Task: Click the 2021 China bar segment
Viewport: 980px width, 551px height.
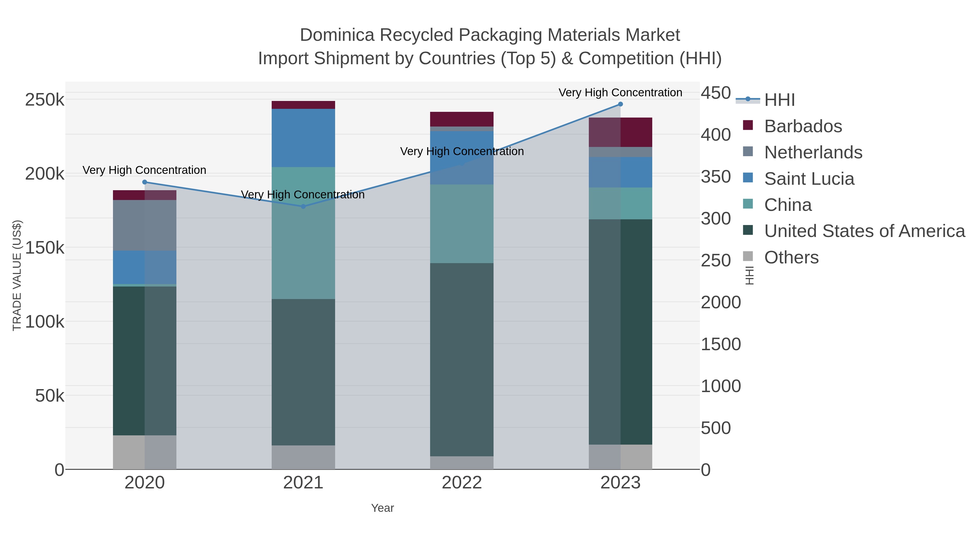Action: [x=303, y=233]
